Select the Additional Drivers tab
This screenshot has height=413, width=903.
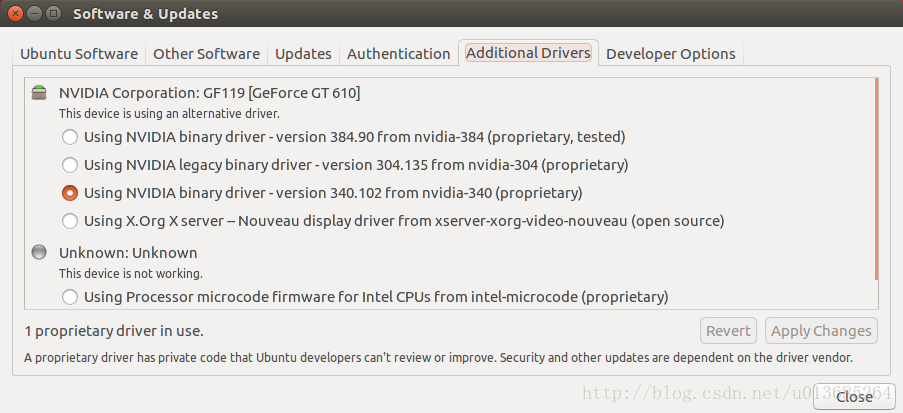click(528, 53)
